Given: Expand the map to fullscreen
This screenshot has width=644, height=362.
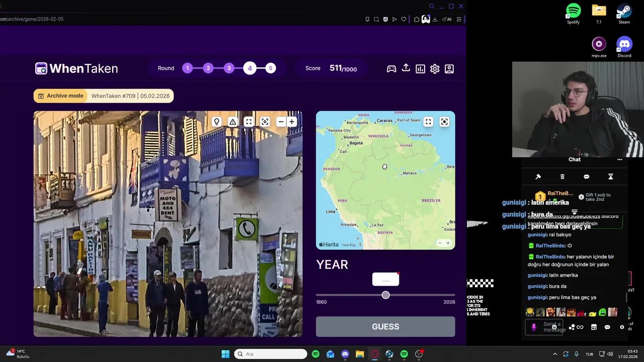Looking at the screenshot, I should point(428,122).
